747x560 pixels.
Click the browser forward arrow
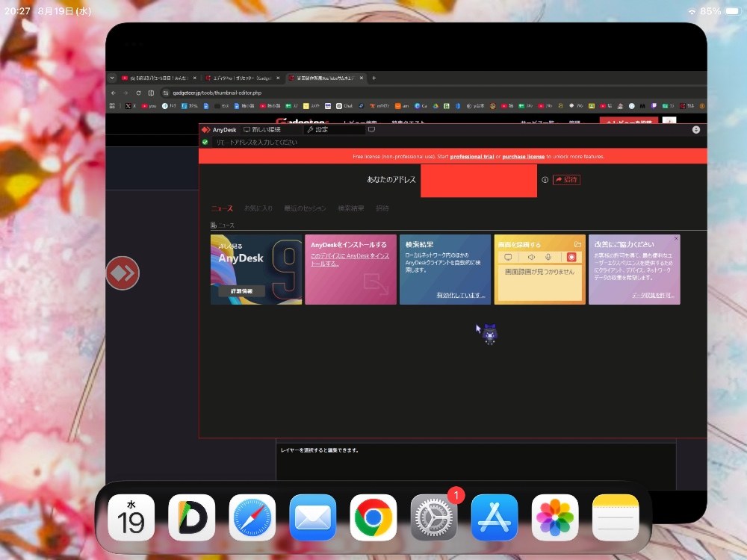point(125,93)
